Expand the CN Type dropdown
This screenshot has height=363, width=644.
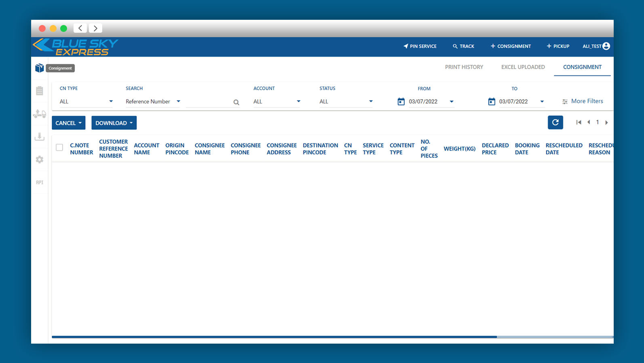pyautogui.click(x=86, y=101)
